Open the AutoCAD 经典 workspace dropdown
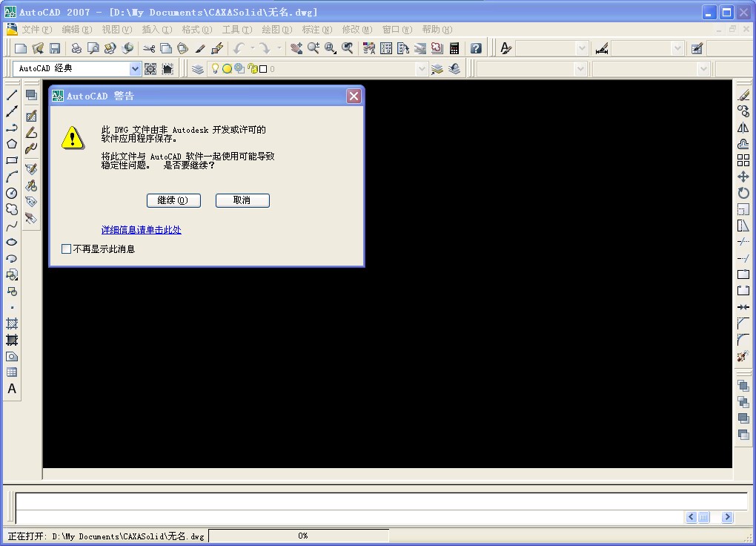 (x=135, y=68)
